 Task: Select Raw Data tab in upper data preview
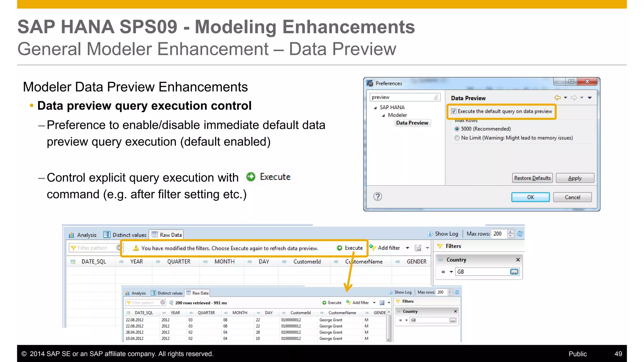(167, 235)
